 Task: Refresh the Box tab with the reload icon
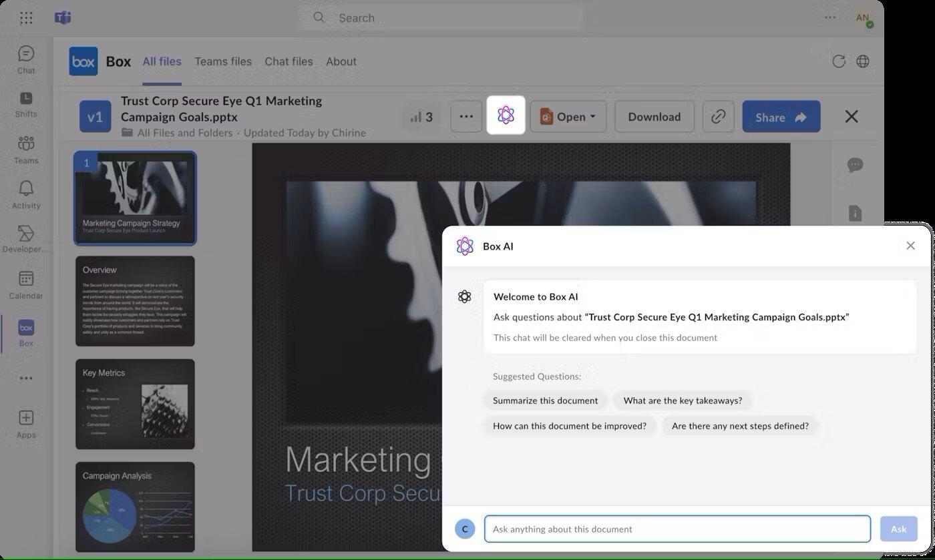coord(839,61)
